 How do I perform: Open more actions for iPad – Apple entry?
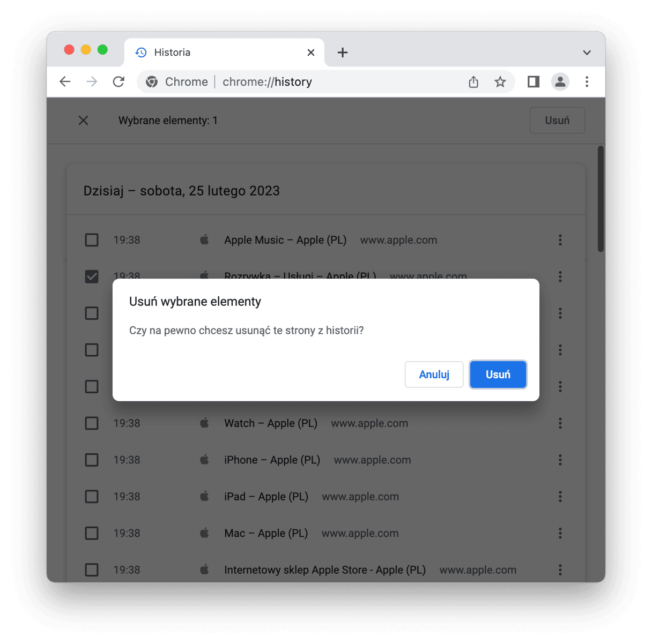click(x=560, y=497)
